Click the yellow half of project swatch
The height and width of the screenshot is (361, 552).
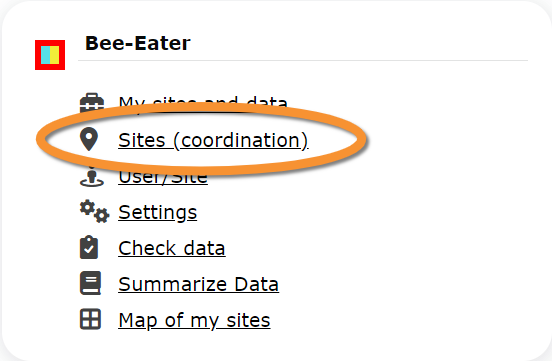coord(55,55)
